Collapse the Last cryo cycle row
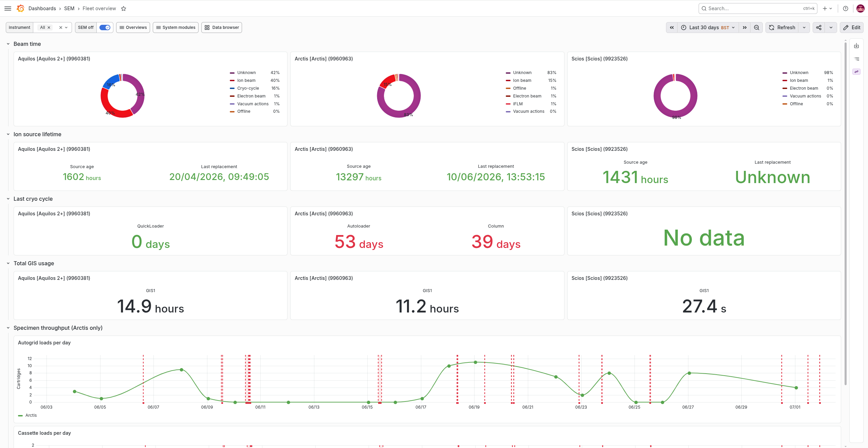The height and width of the screenshot is (448, 868). 8,199
